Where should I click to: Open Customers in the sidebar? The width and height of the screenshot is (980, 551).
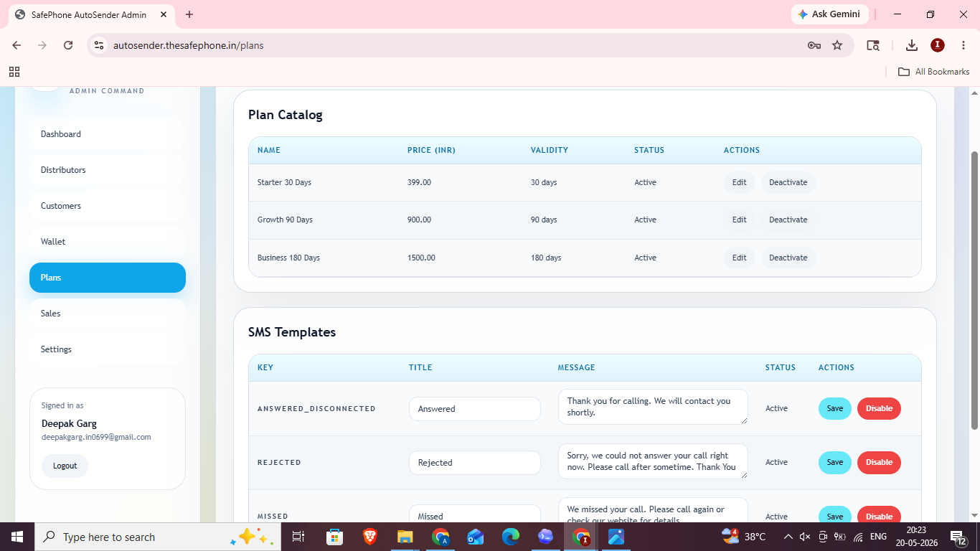click(x=108, y=206)
